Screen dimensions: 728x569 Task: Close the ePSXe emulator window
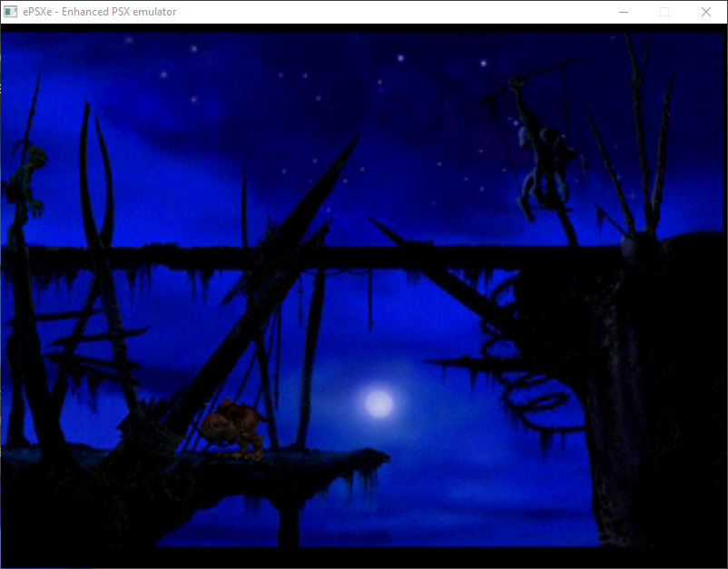705,12
